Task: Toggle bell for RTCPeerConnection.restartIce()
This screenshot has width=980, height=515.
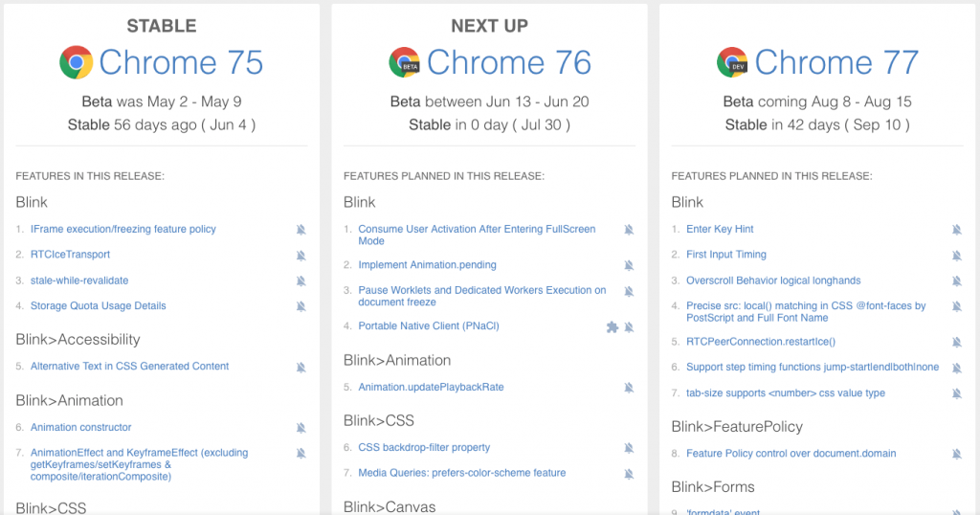Action: pyautogui.click(x=957, y=342)
